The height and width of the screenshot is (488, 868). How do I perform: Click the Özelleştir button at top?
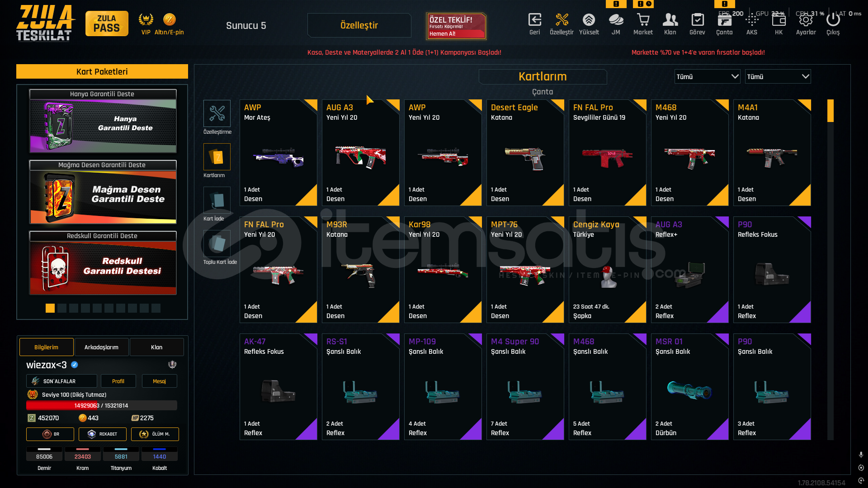(359, 25)
